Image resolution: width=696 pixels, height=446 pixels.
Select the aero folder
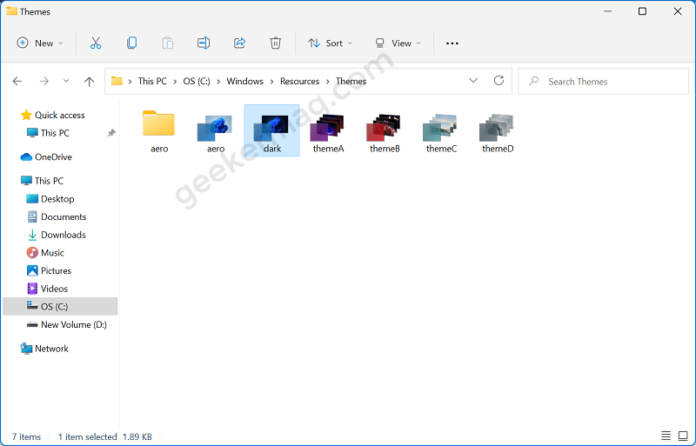click(x=159, y=131)
